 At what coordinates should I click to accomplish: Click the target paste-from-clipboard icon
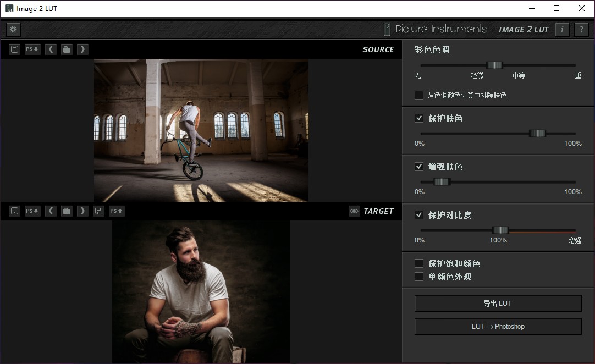click(x=14, y=211)
